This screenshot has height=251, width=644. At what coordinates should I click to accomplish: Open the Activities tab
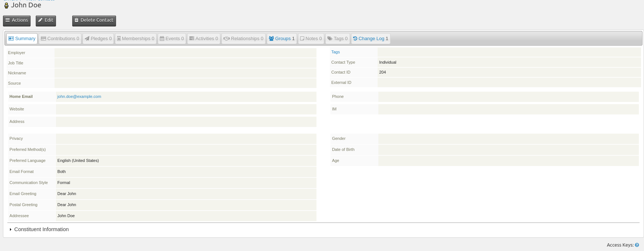204,39
